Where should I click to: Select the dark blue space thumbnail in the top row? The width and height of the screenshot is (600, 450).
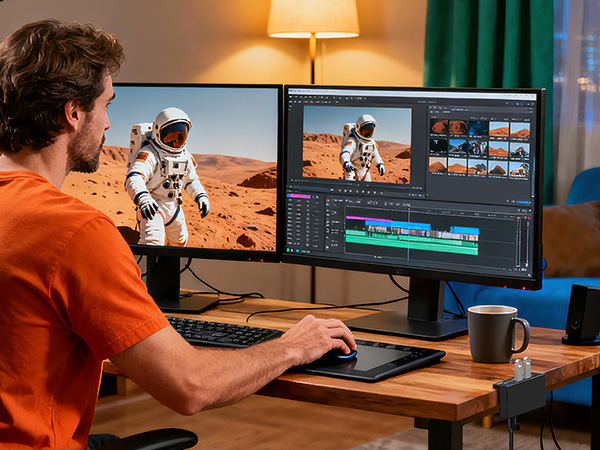[479, 128]
